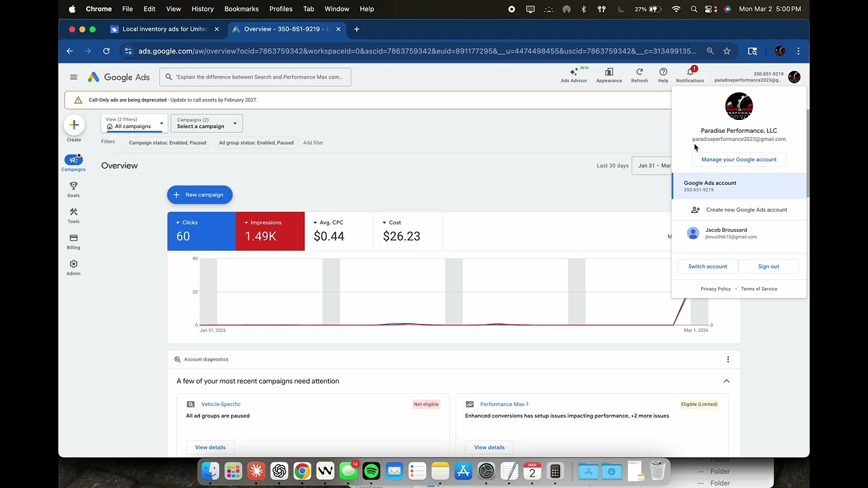
Task: Open the Notifications bell
Action: pyautogui.click(x=690, y=75)
